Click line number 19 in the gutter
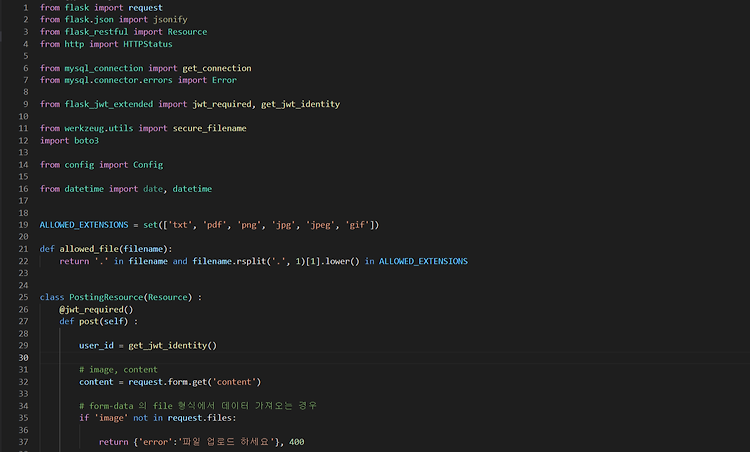The height and width of the screenshot is (452, 750). 23,225
